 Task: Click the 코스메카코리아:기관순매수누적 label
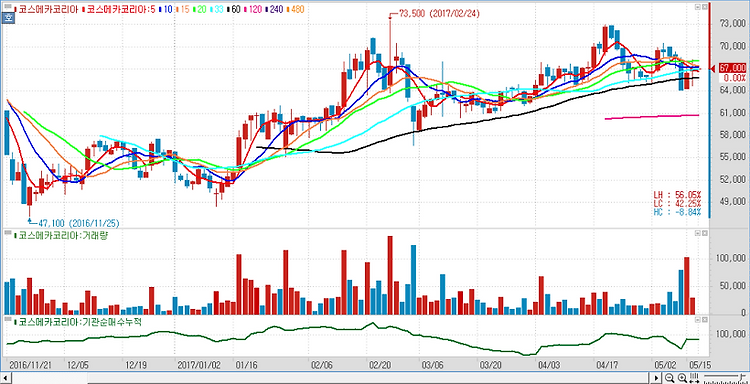[78, 322]
